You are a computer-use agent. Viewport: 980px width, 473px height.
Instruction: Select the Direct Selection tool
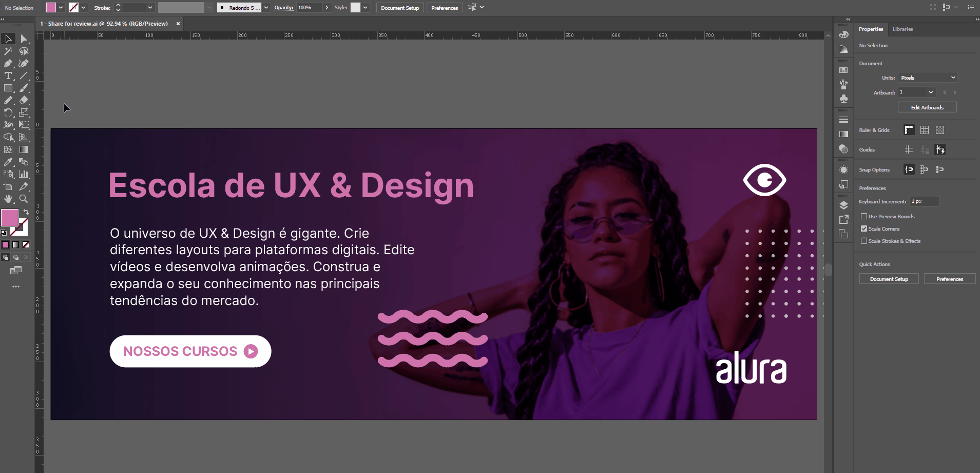(24, 39)
